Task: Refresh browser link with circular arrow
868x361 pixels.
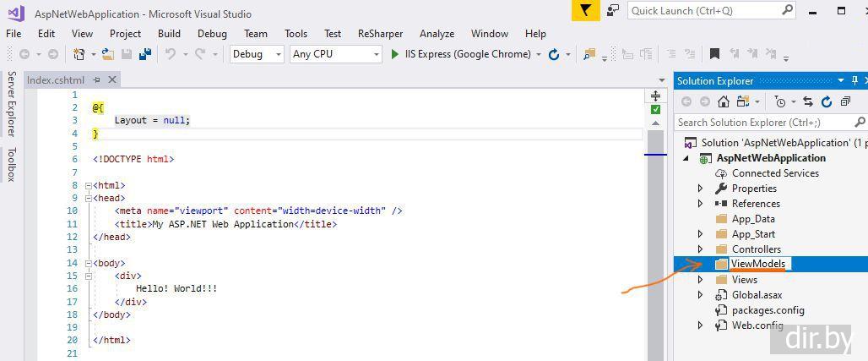Action: coord(554,54)
